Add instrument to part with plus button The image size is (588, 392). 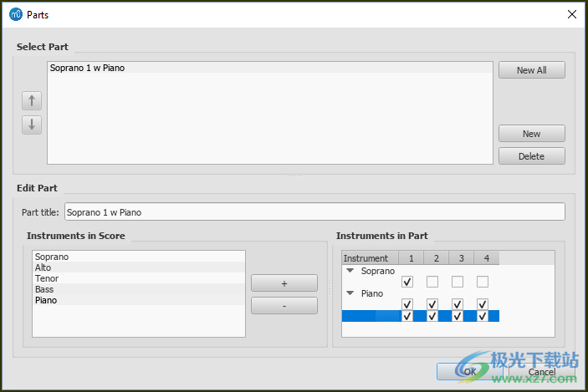284,283
